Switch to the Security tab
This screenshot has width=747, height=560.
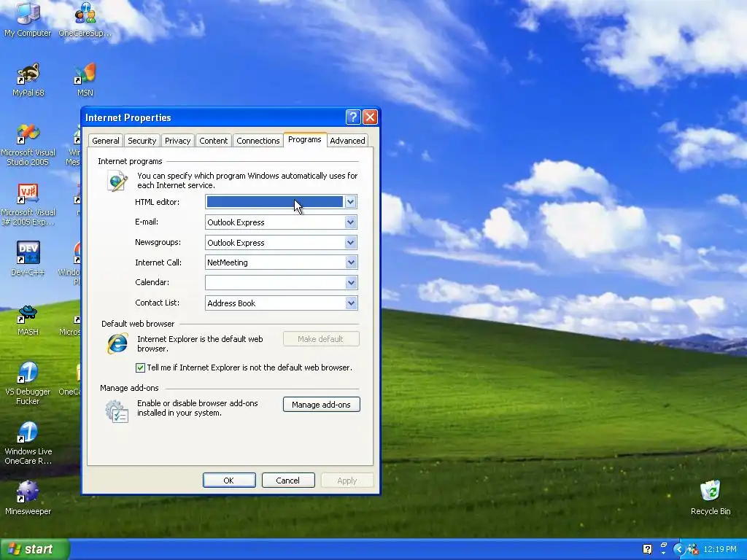point(142,141)
